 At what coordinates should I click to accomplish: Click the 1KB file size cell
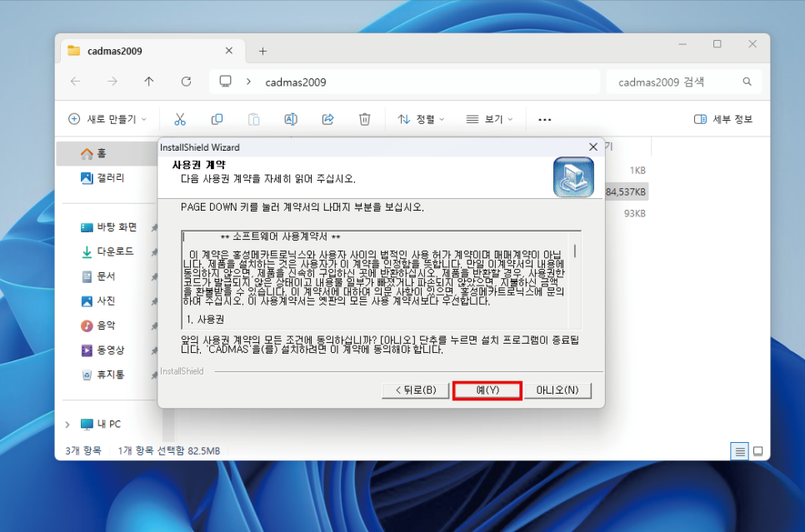point(637,171)
